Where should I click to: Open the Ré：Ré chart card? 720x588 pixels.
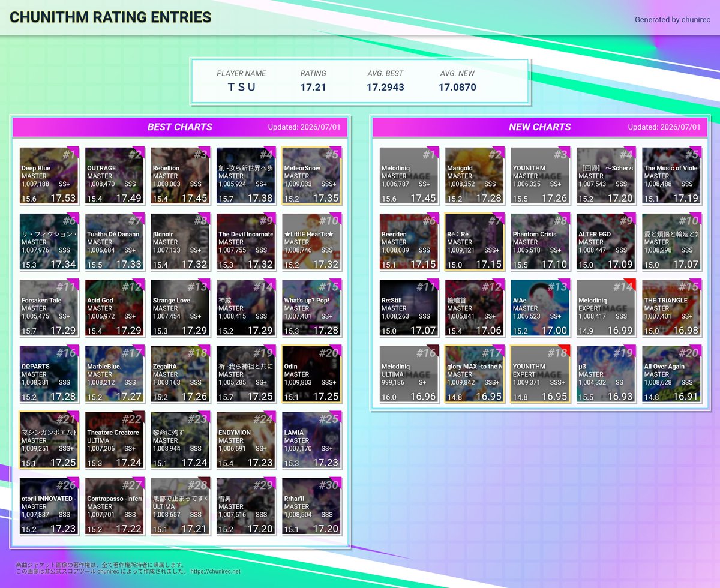click(474, 242)
